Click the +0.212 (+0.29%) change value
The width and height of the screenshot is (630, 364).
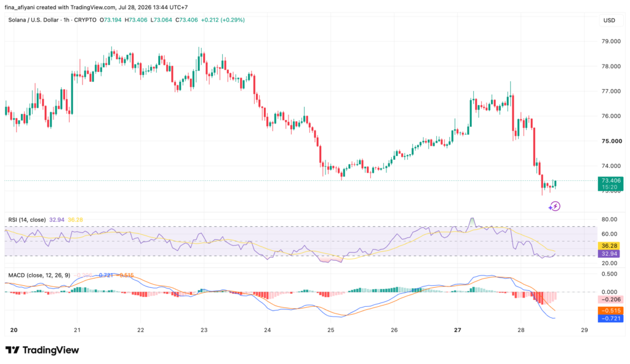tap(223, 20)
